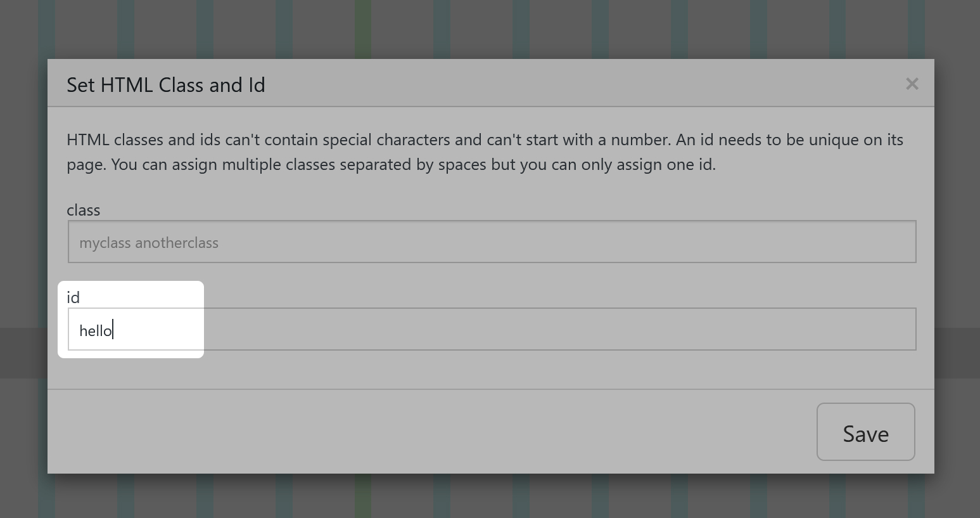
Task: Click the id input containing hello
Action: pos(492,329)
